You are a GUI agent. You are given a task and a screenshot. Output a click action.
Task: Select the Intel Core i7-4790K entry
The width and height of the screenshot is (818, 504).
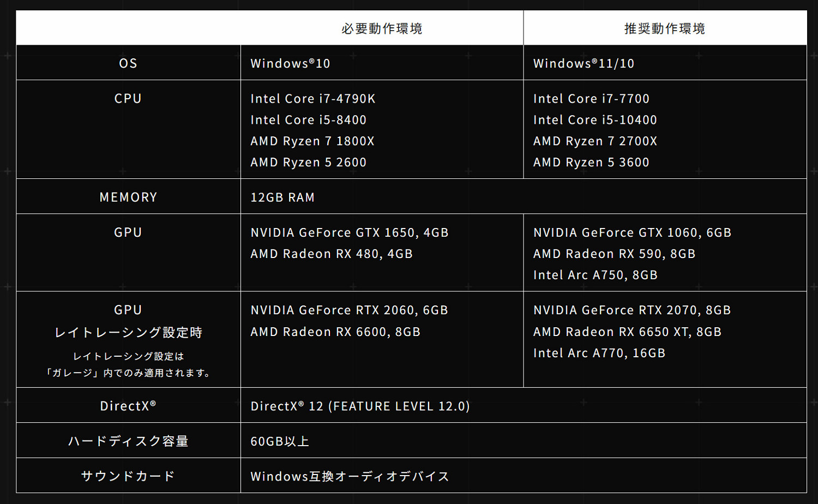[x=312, y=99]
